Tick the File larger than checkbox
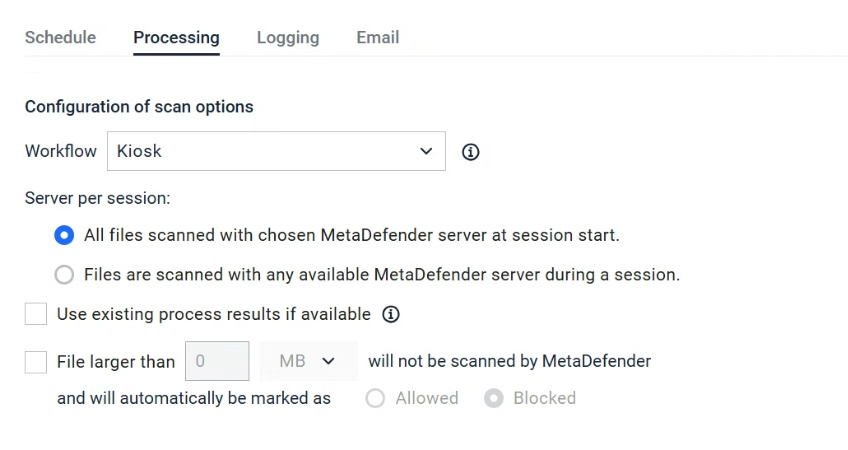This screenshot has height=450, width=848. [36, 362]
